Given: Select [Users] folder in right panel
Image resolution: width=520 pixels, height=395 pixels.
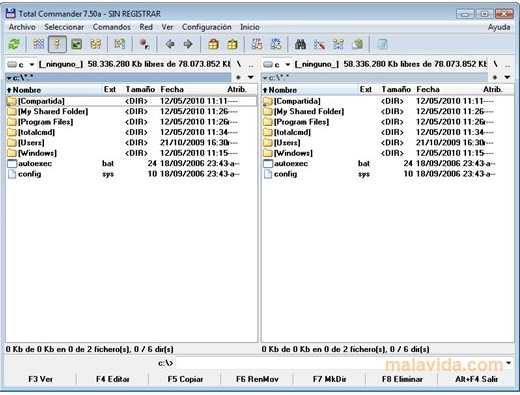Looking at the screenshot, I should click(x=388, y=143).
